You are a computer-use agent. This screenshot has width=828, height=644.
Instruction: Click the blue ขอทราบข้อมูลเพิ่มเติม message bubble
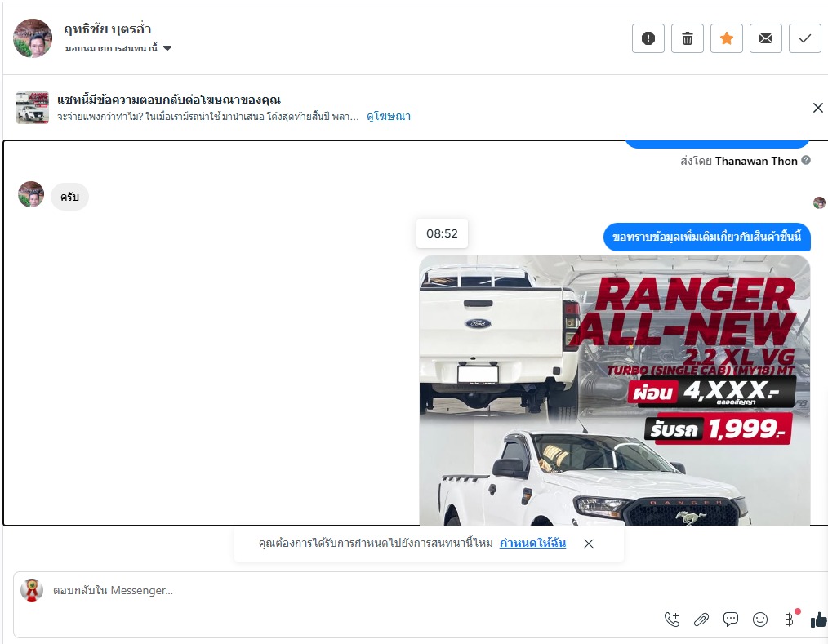[x=706, y=237]
